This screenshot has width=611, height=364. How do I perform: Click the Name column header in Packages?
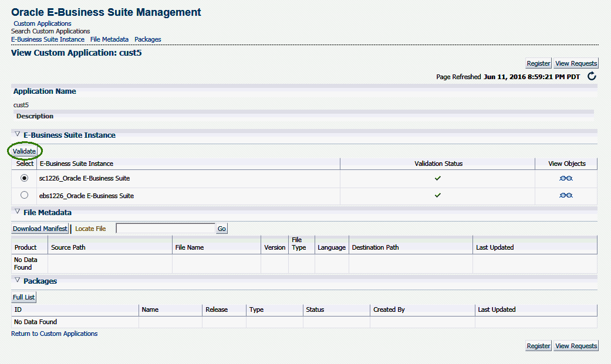(150, 309)
